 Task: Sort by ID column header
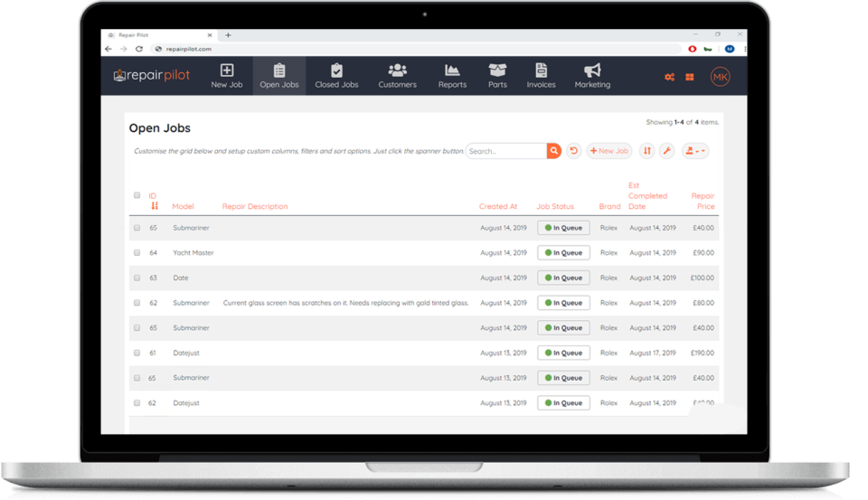click(152, 195)
